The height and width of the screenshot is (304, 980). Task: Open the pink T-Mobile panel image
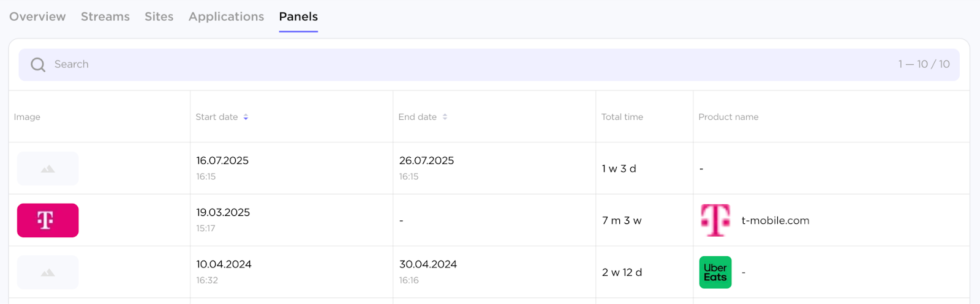[x=48, y=220]
